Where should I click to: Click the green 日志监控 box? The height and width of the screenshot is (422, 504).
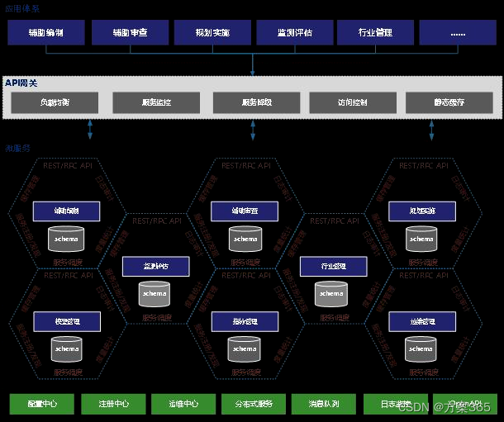(396, 404)
